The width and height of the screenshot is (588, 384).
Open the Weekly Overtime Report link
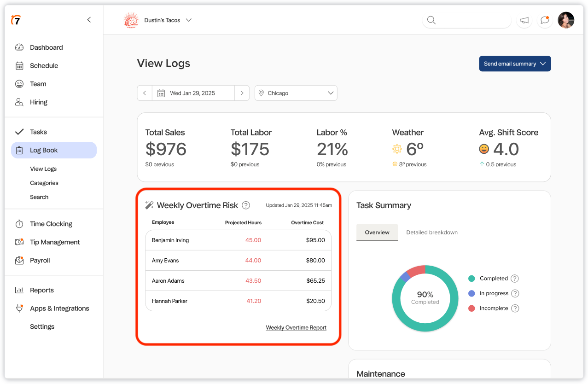click(x=296, y=328)
